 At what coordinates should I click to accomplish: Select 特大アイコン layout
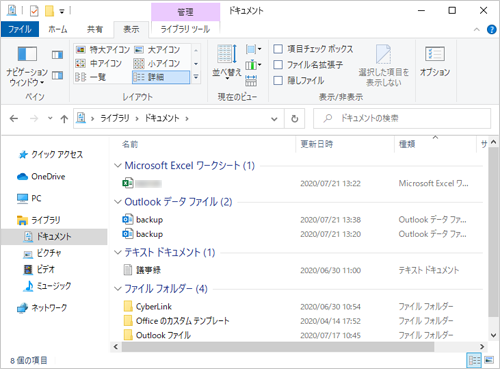(x=103, y=50)
